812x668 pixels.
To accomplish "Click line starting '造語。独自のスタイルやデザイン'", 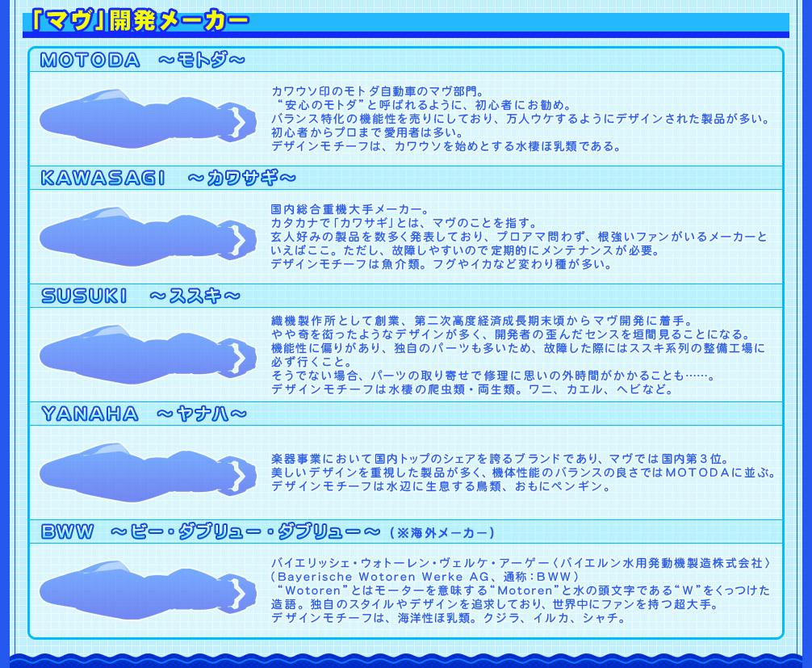I will 495,605.
